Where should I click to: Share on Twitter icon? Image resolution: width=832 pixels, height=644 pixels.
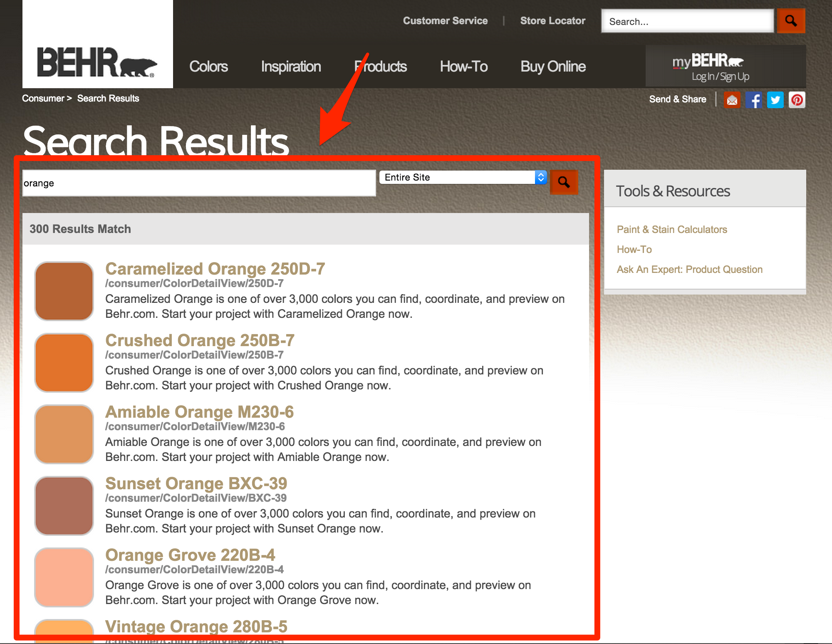coord(775,100)
